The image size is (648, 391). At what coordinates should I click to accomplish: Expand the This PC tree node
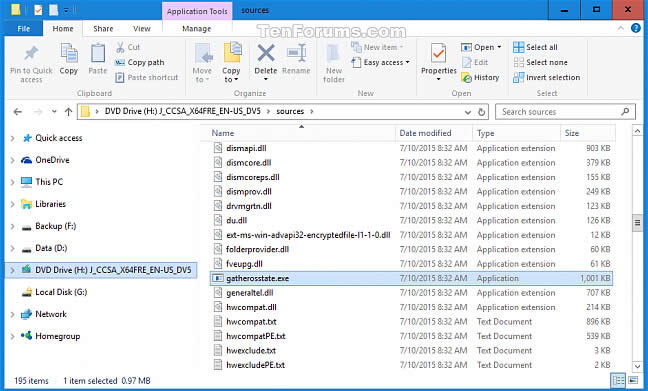click(12, 182)
